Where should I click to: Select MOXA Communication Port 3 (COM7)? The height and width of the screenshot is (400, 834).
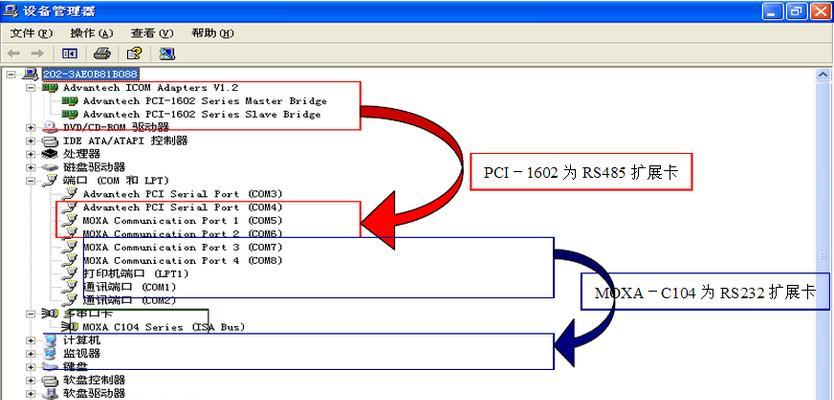point(182,247)
